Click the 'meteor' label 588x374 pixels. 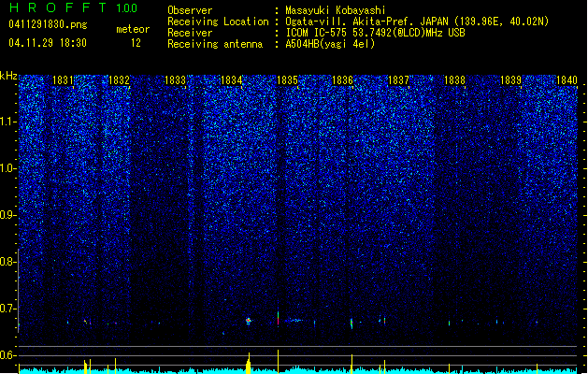(x=133, y=29)
